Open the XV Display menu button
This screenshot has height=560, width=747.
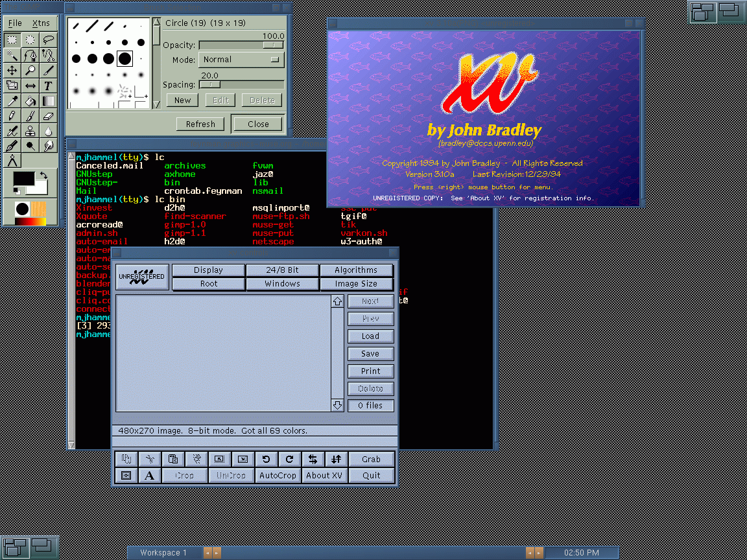point(208,270)
